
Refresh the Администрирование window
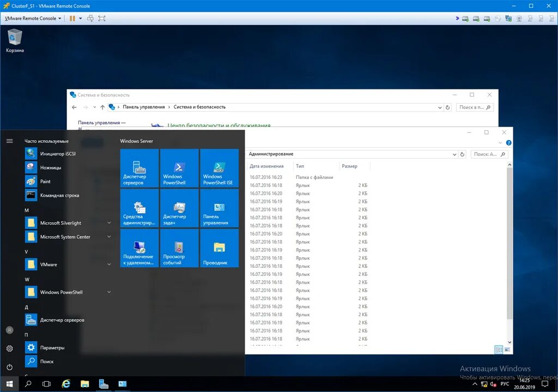click(462, 154)
